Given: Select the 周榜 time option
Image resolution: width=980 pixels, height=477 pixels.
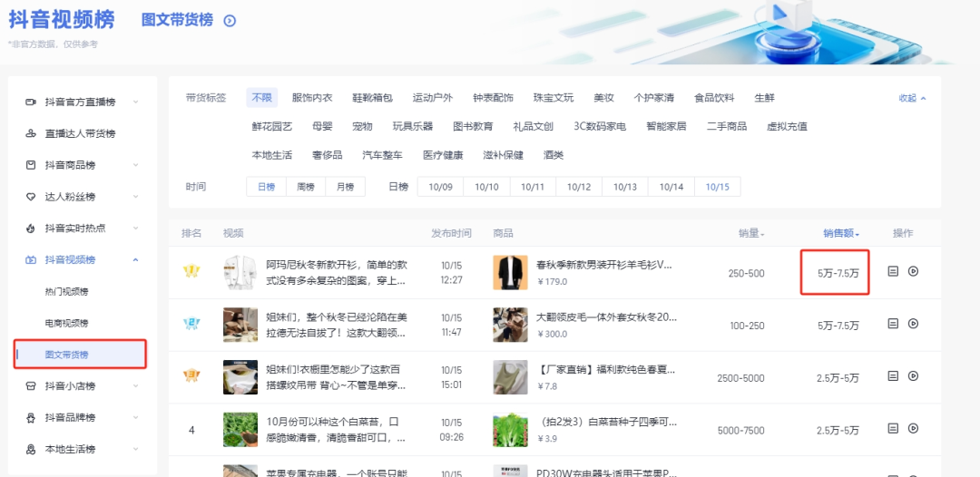Looking at the screenshot, I should click(306, 187).
